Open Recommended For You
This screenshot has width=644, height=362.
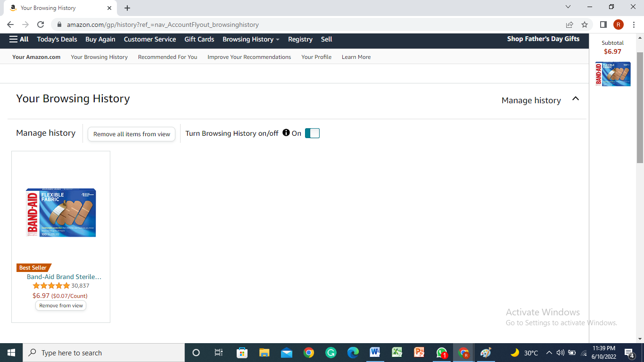pyautogui.click(x=168, y=57)
